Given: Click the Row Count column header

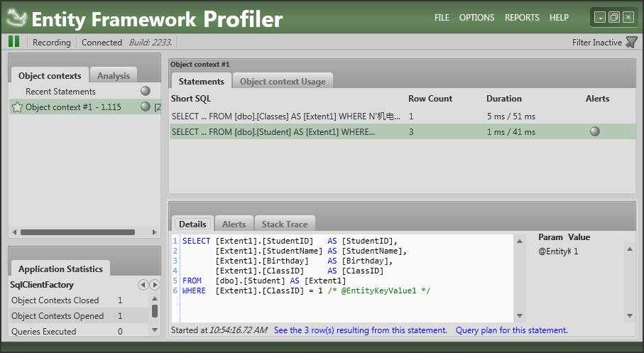Looking at the screenshot, I should (430, 99).
